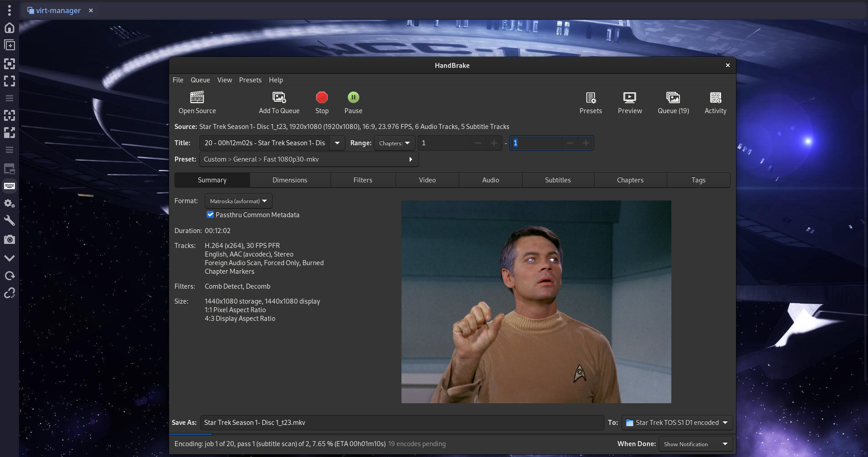Screen dimensions: 868x457
Task: Click the Open Source clapperboard icon
Action: pos(197,98)
